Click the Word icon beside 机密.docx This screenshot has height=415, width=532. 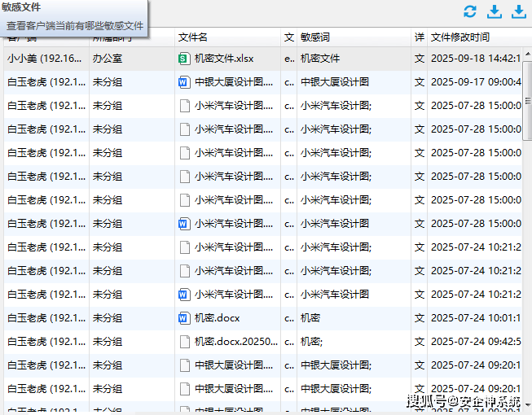(183, 318)
